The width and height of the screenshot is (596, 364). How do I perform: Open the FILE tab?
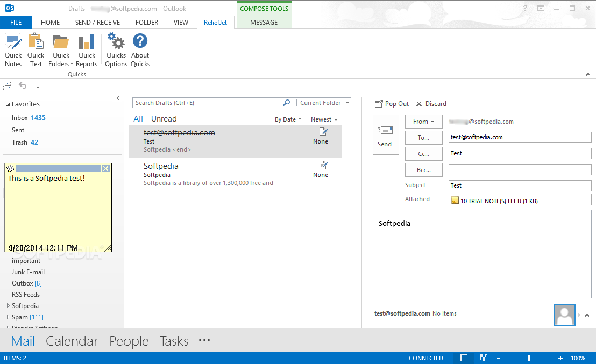point(16,23)
